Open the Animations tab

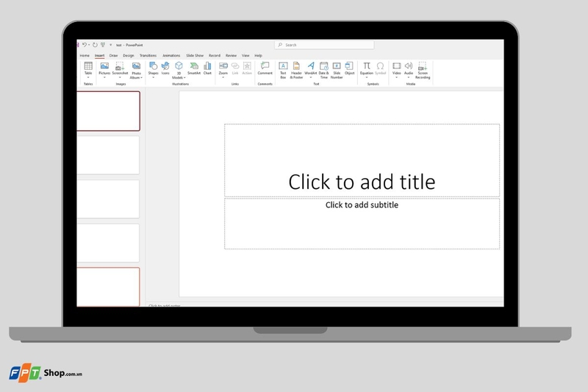pos(171,55)
